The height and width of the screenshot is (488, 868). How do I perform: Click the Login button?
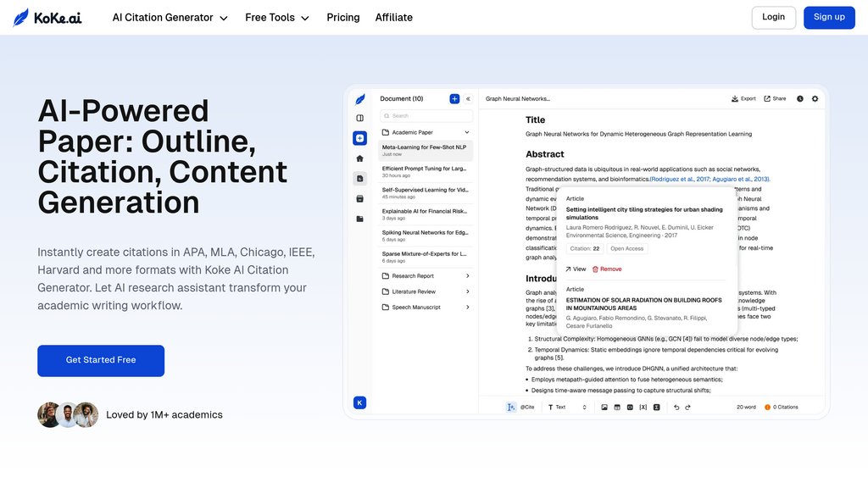point(773,17)
